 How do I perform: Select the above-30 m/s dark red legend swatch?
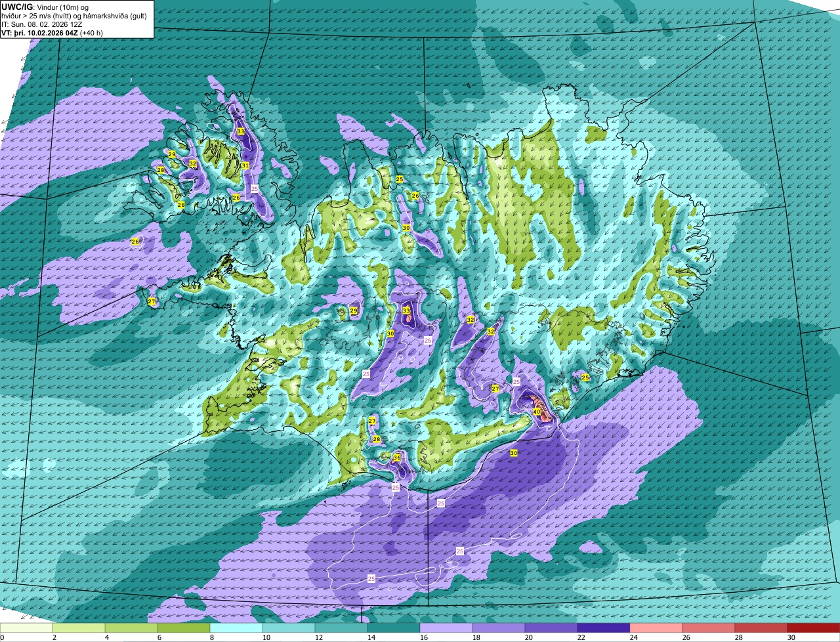tap(814, 628)
